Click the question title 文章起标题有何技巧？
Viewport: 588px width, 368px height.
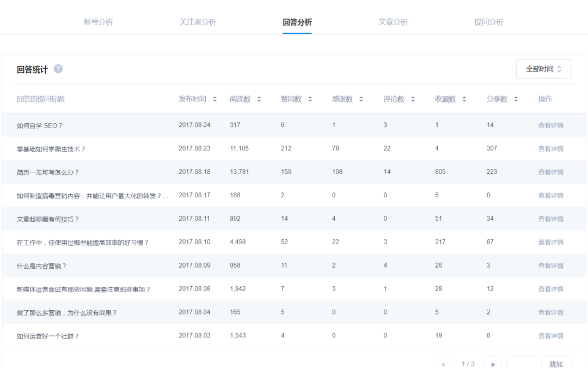(x=47, y=219)
